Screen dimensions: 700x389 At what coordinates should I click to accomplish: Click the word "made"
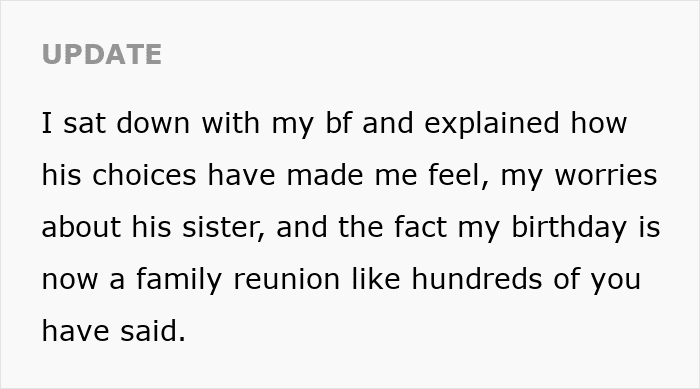325,175
